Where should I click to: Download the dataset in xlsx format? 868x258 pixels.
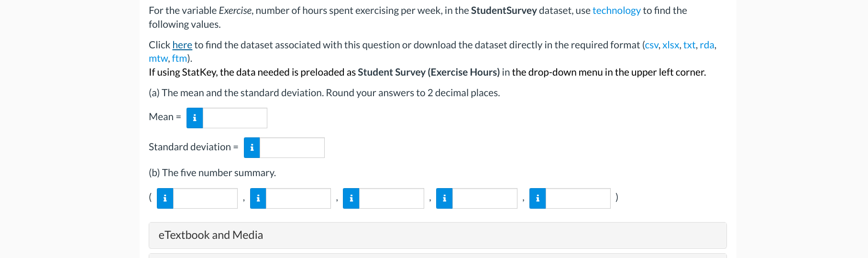pyautogui.click(x=670, y=45)
